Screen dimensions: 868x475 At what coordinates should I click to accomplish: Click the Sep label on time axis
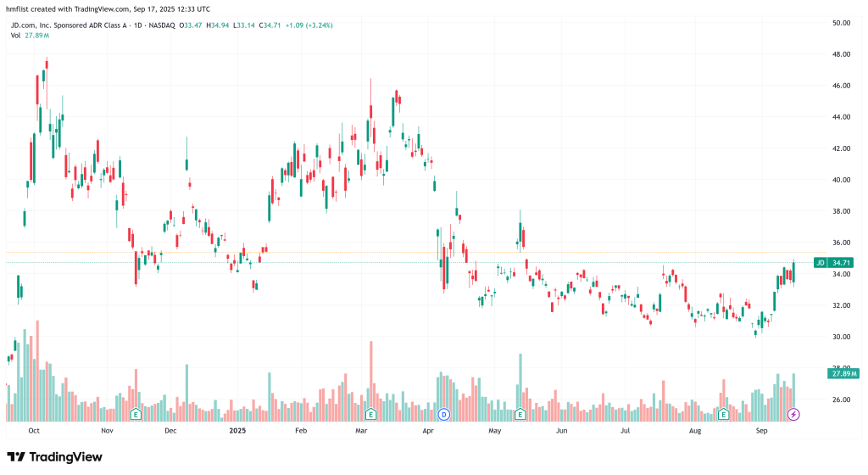pyautogui.click(x=763, y=431)
